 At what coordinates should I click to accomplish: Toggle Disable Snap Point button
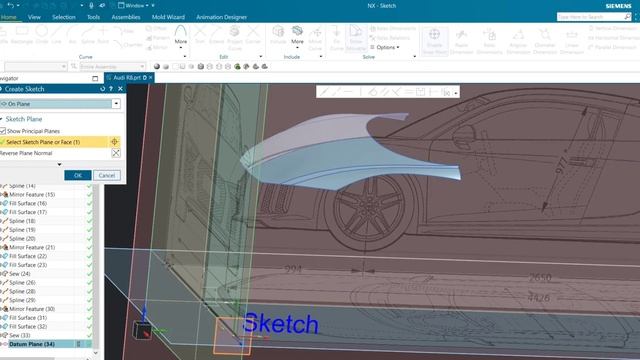pyautogui.click(x=435, y=41)
